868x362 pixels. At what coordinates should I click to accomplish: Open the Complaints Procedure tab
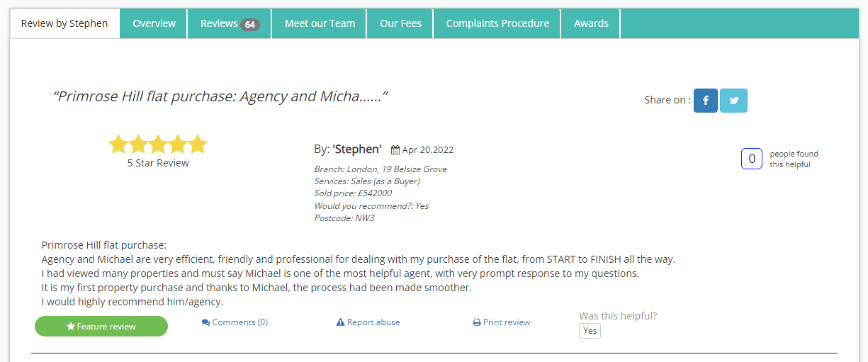[497, 23]
